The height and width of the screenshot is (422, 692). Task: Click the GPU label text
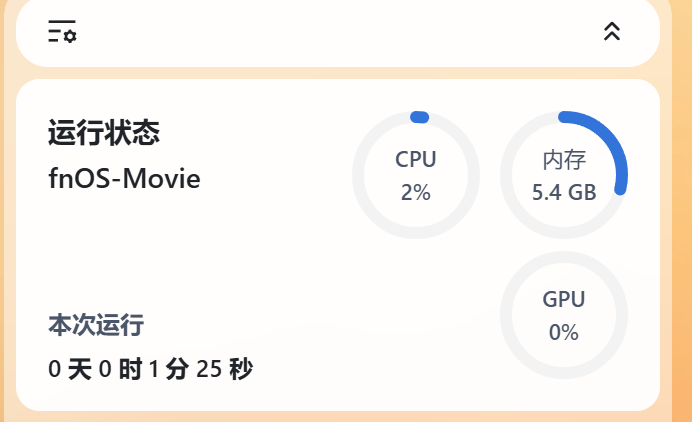pos(564,299)
